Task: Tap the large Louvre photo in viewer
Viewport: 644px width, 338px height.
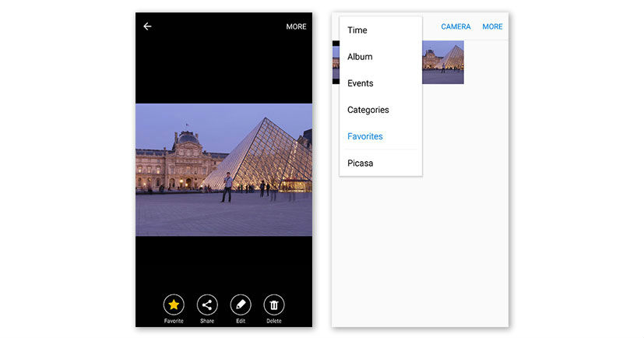Action: (x=223, y=170)
